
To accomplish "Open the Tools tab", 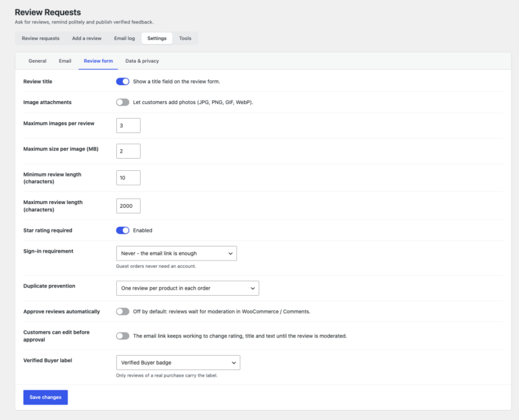I will click(185, 38).
